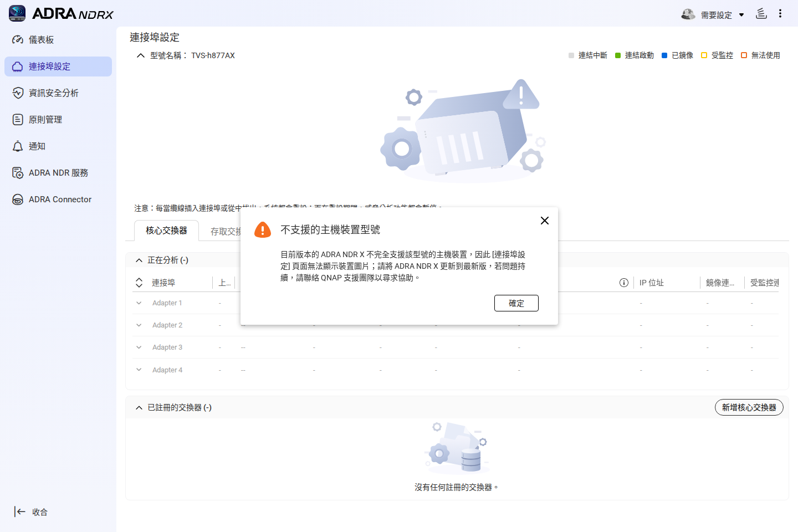The height and width of the screenshot is (532, 798).
Task: Click the NAS device illustration
Action: (x=463, y=131)
